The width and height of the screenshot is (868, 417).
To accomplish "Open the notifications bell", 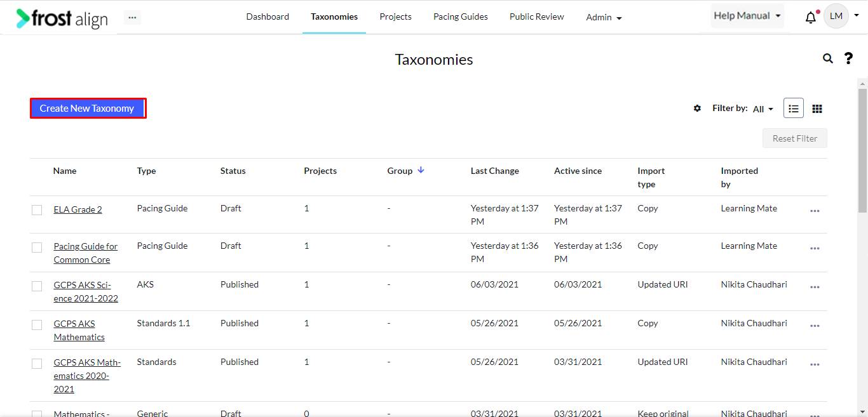I will (811, 17).
